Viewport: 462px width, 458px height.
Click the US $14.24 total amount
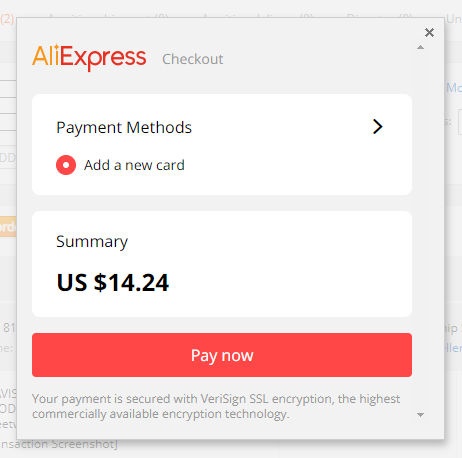(113, 283)
